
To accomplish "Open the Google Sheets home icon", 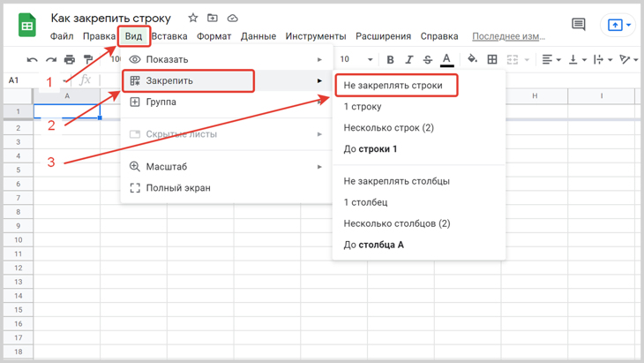I will pyautogui.click(x=27, y=25).
